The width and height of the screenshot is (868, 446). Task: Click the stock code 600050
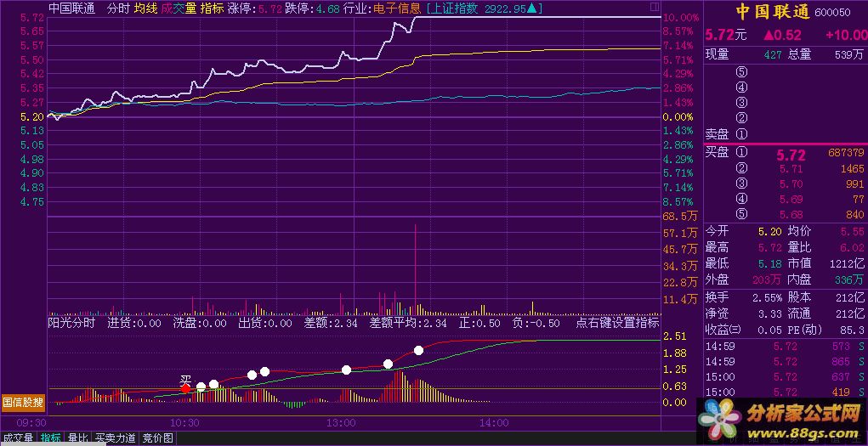pyautogui.click(x=834, y=13)
